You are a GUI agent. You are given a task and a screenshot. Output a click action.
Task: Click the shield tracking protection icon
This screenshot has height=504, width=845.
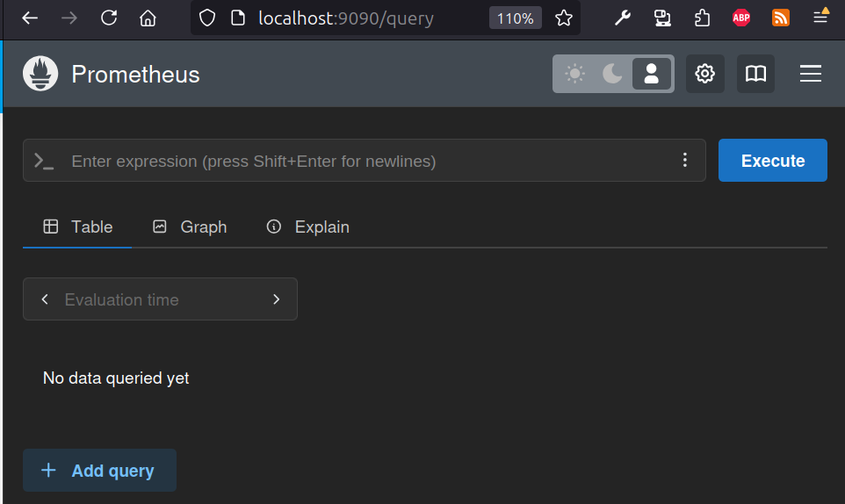pos(207,18)
